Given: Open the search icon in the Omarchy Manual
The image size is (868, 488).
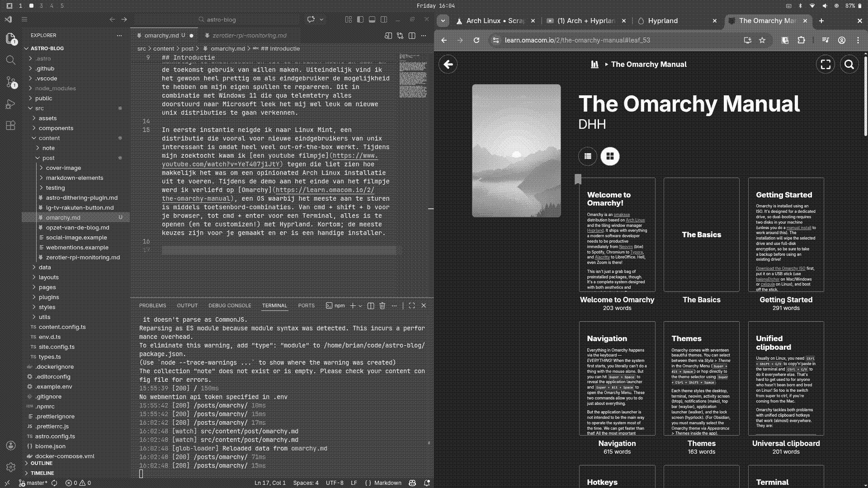Looking at the screenshot, I should point(849,64).
